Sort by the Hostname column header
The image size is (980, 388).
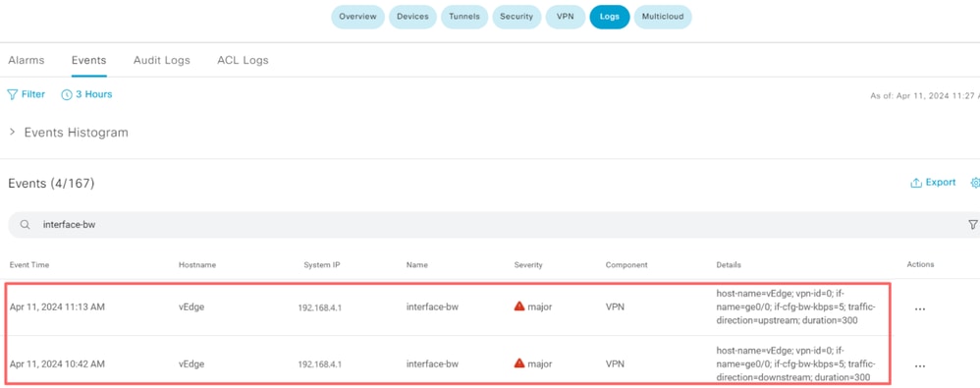click(x=196, y=265)
